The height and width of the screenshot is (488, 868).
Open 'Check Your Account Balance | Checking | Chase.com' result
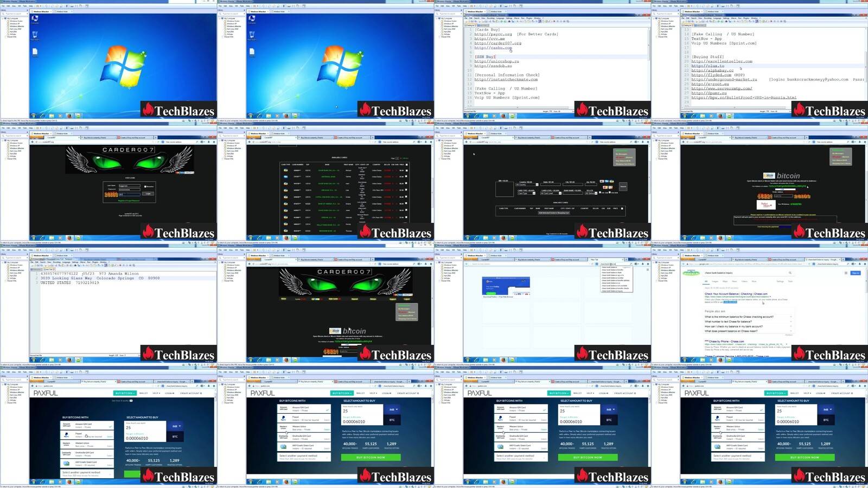736,294
